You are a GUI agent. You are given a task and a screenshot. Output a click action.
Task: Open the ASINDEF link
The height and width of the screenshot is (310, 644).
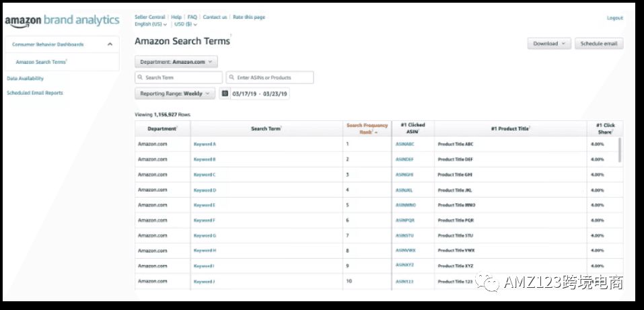point(405,159)
